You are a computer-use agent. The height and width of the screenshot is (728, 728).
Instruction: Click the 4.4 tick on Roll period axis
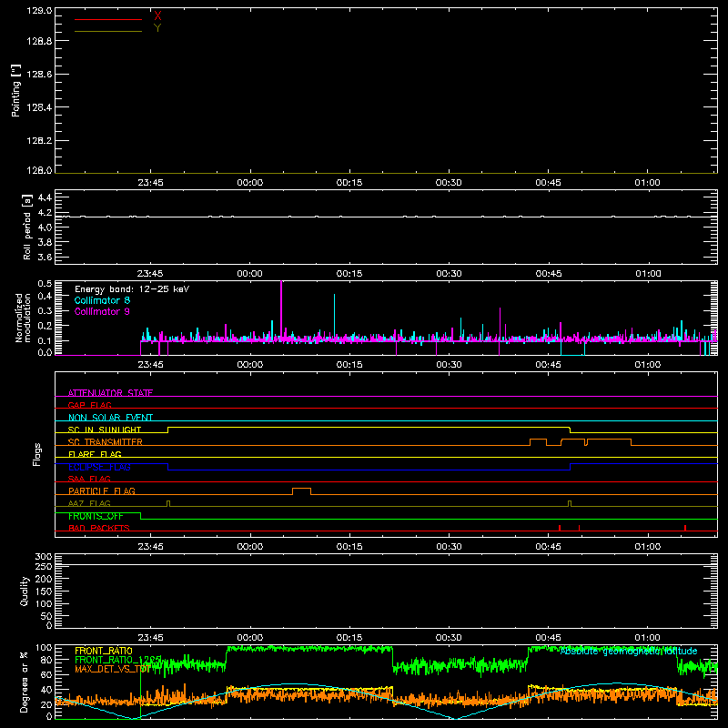[x=45, y=197]
